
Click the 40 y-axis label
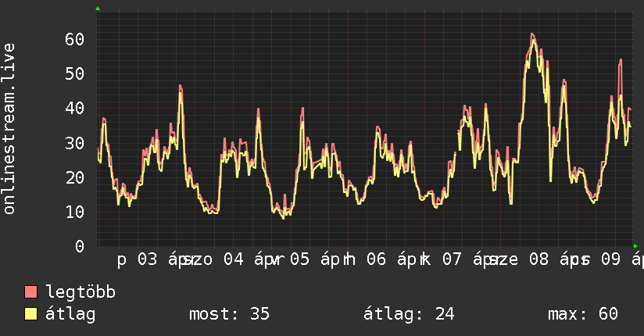(74, 109)
